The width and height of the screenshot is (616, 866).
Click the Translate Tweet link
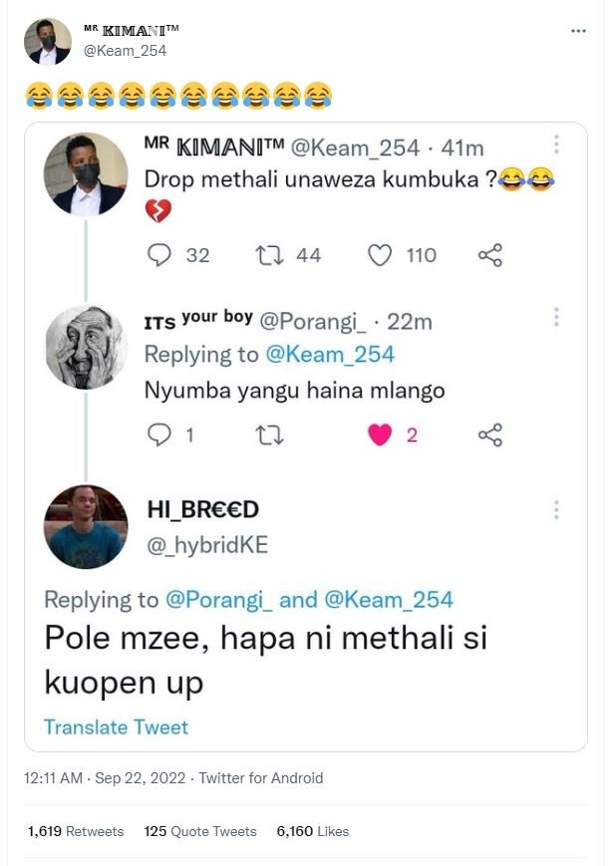[117, 727]
